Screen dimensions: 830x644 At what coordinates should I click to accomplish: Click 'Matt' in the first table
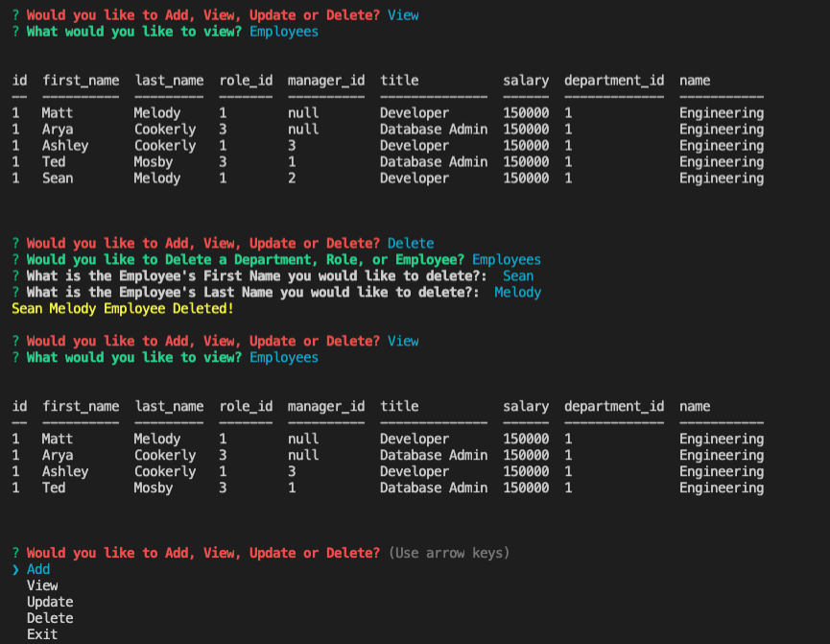tap(58, 113)
